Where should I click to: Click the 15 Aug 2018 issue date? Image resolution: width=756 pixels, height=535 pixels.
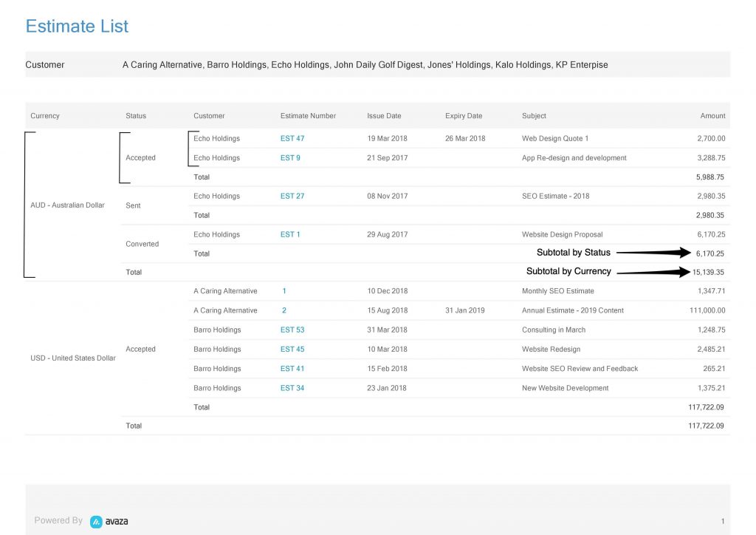tap(387, 310)
